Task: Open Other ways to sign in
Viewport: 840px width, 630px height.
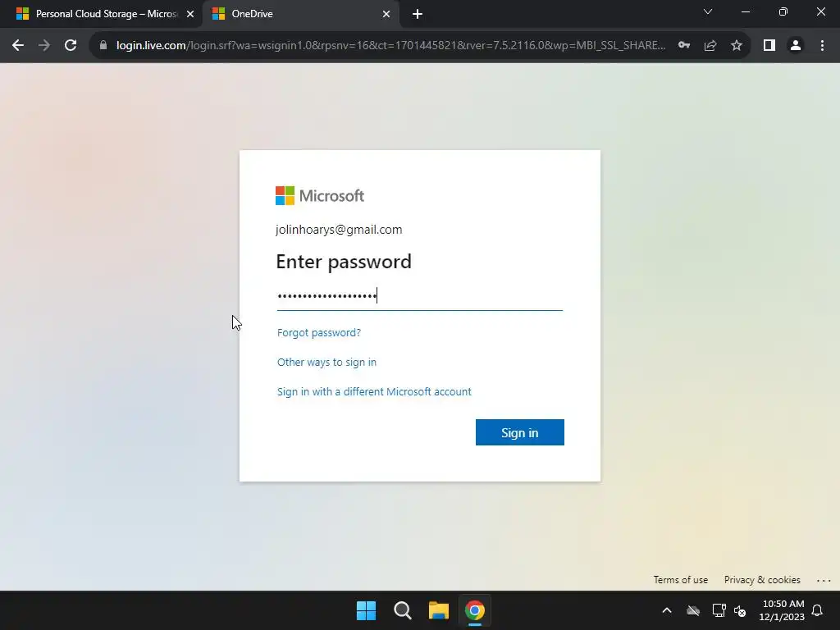Action: point(326,362)
